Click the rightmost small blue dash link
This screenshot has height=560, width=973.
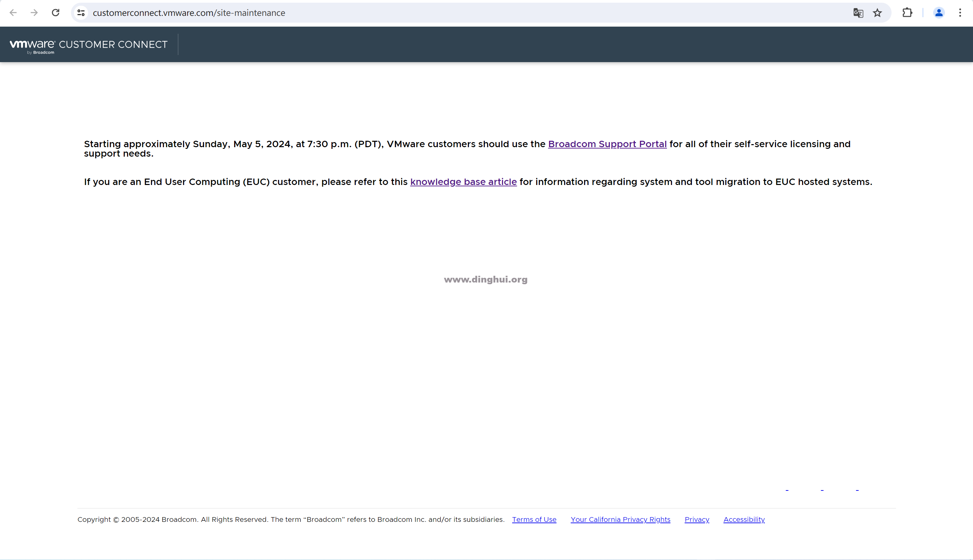point(857,490)
